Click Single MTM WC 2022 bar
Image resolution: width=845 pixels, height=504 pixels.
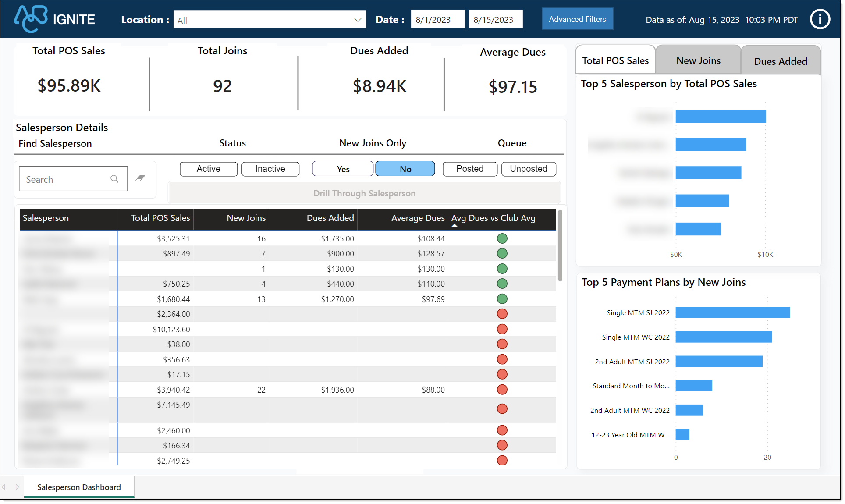pyautogui.click(x=724, y=337)
